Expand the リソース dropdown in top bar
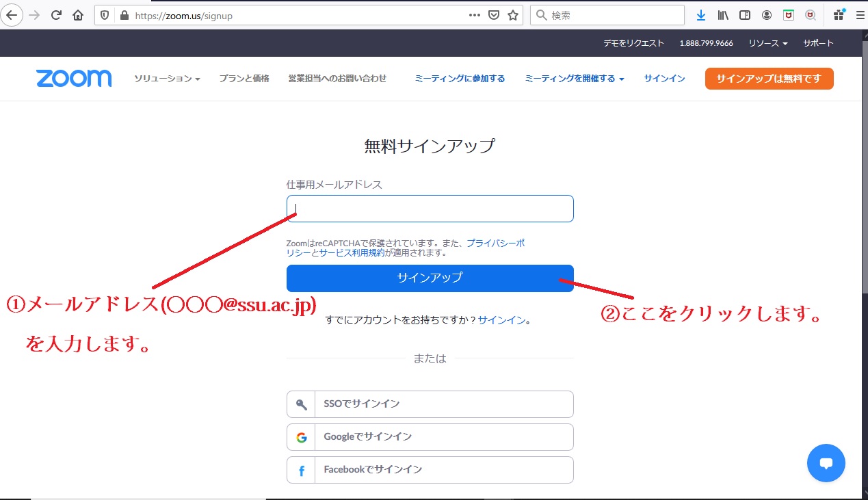The height and width of the screenshot is (500, 868). click(768, 43)
